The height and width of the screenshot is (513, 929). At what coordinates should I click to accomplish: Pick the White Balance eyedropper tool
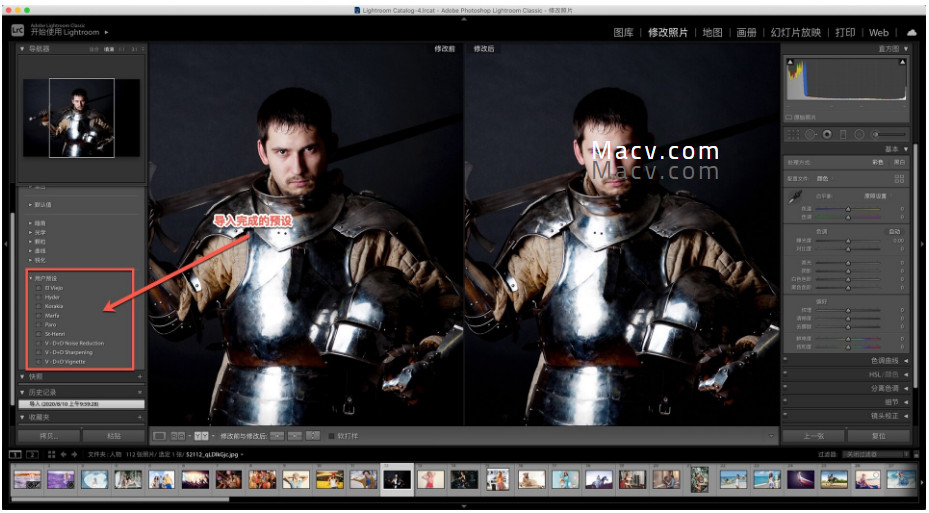point(796,197)
